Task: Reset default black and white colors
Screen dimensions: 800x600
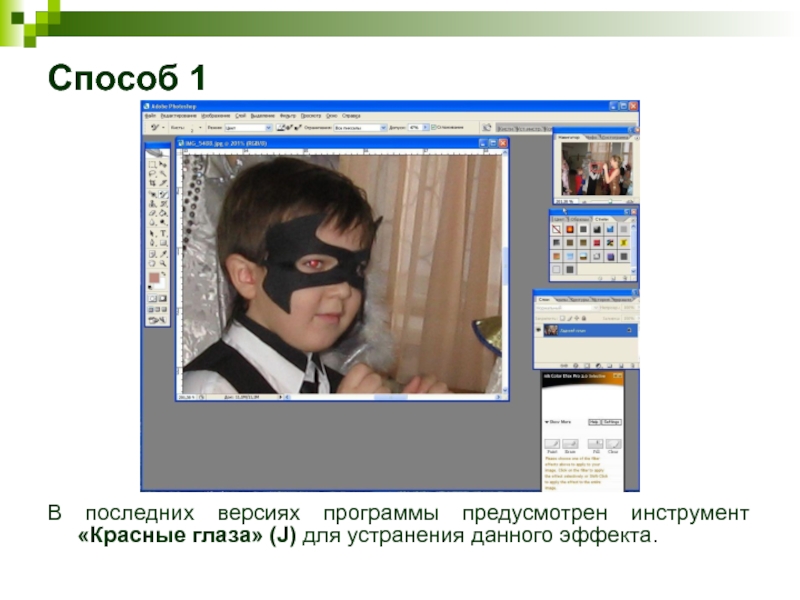Action: click(x=150, y=288)
